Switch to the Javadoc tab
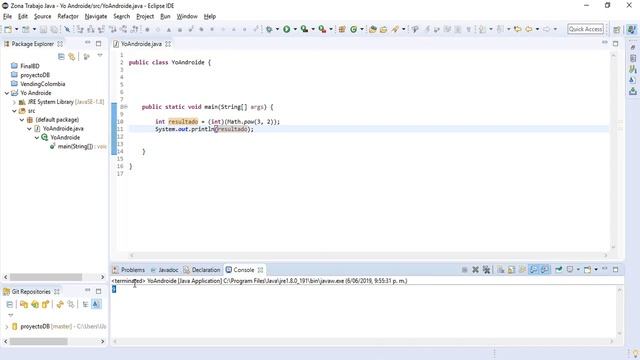 164,270
